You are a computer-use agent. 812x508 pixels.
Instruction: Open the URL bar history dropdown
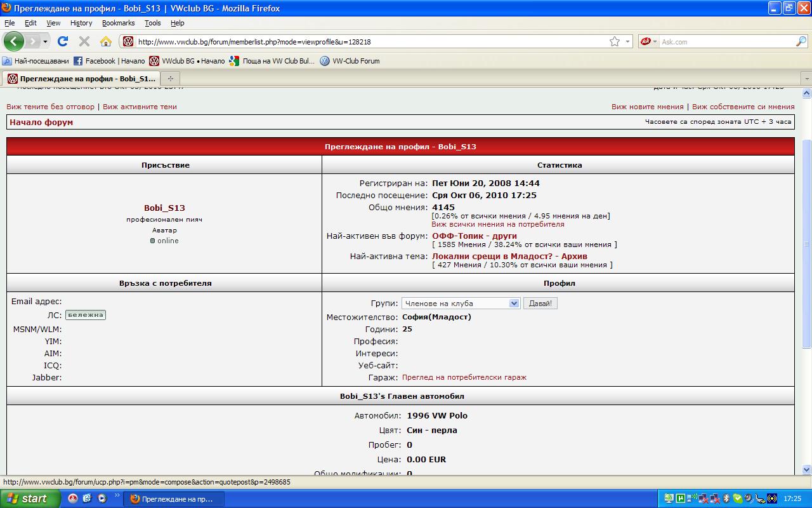point(627,41)
